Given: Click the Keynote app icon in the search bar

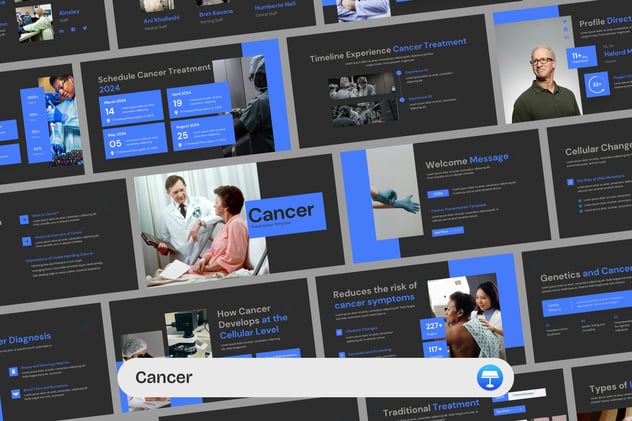Looking at the screenshot, I should 488,378.
